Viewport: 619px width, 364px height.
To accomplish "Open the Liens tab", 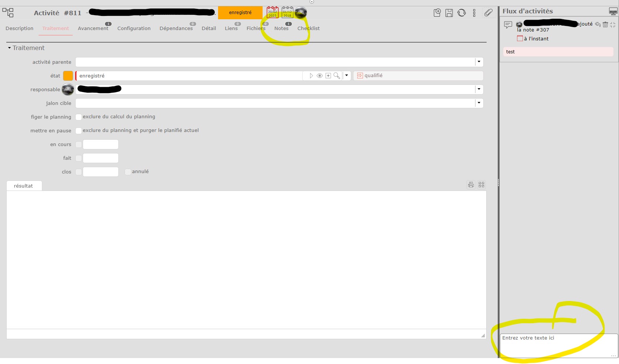I will [x=231, y=29].
